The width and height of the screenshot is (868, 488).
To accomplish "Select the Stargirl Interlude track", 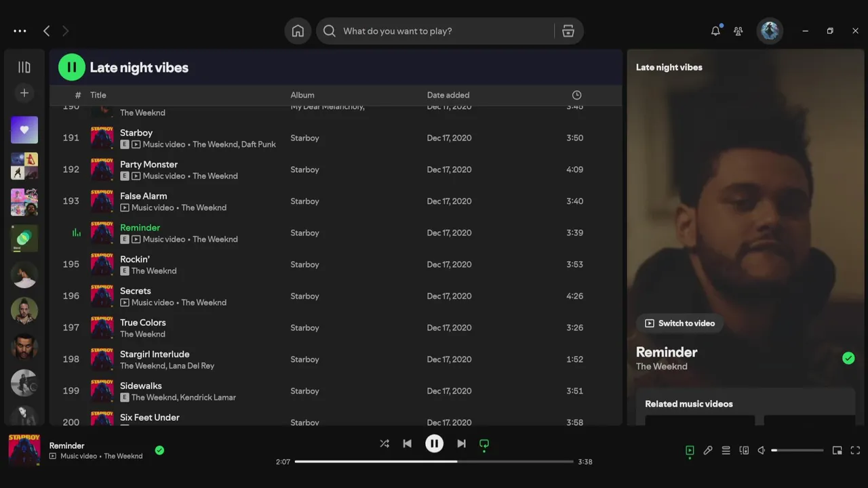I will pyautogui.click(x=155, y=354).
